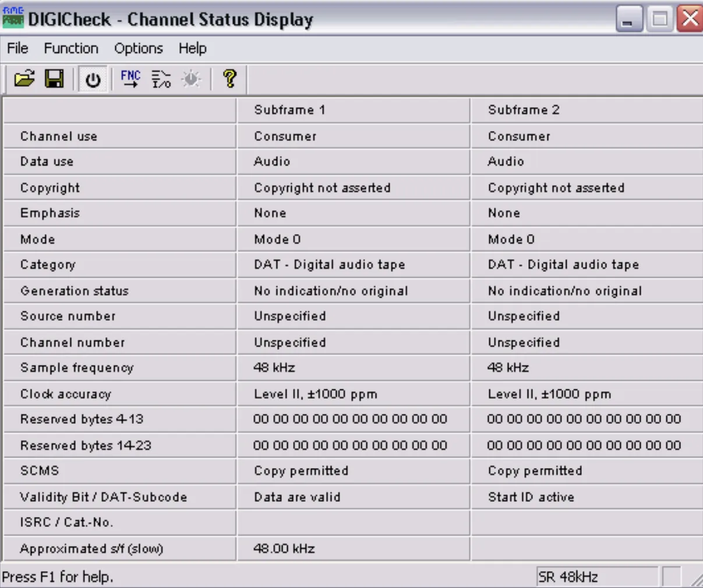Click the window resize grip in the corner
The height and width of the screenshot is (588, 703).
(695, 579)
